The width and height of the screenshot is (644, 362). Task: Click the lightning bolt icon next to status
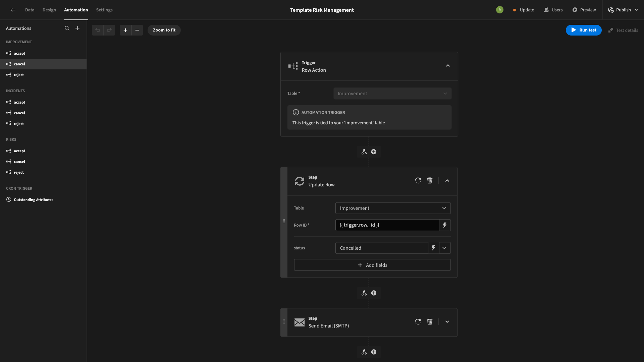coord(433,247)
